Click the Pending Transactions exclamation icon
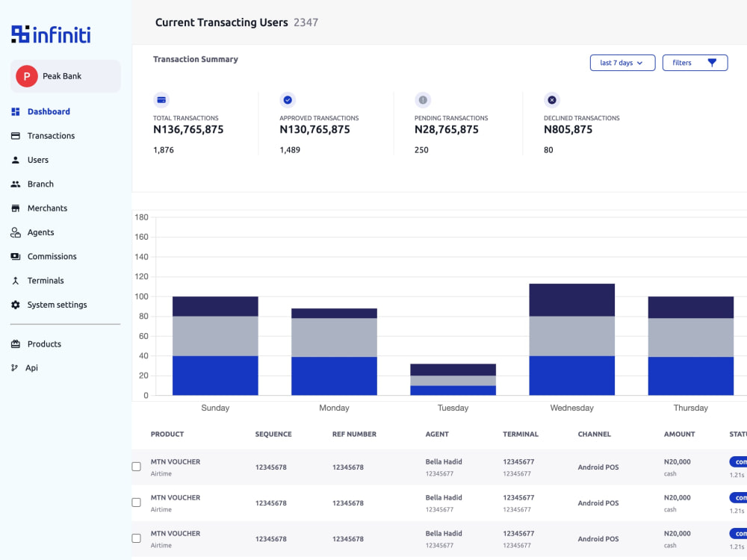747x560 pixels. point(423,100)
